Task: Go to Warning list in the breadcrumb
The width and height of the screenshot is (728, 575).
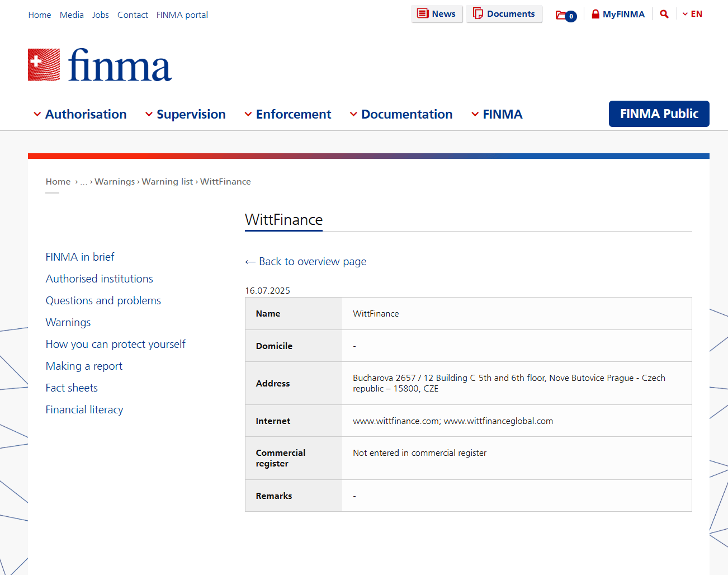Action: 167,182
